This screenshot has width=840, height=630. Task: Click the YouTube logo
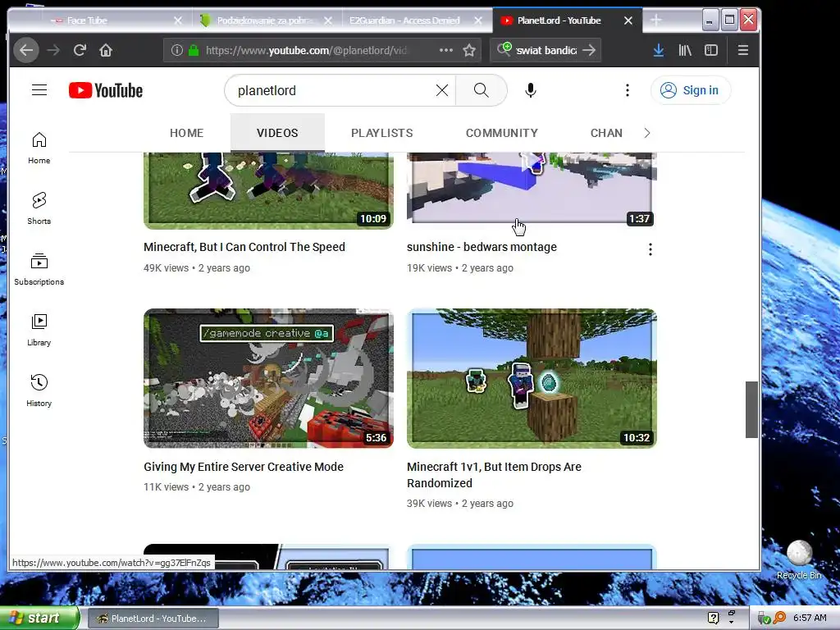point(106,90)
